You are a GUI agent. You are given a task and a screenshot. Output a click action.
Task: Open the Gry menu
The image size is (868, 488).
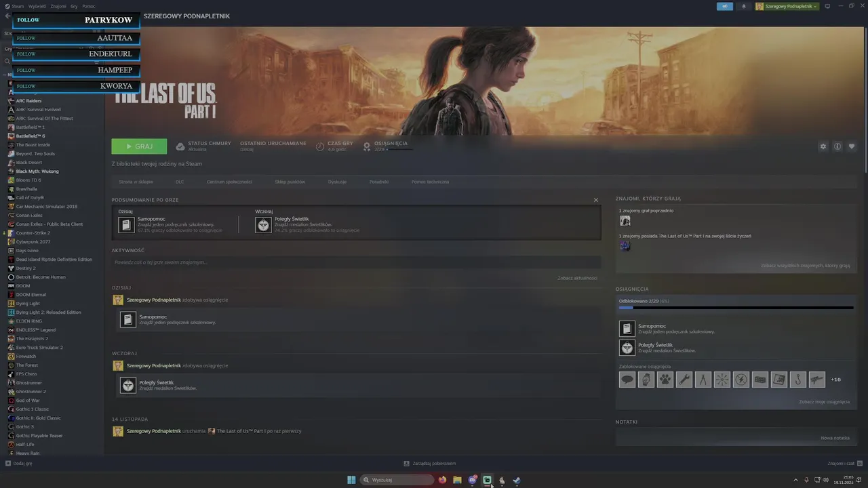(x=74, y=6)
